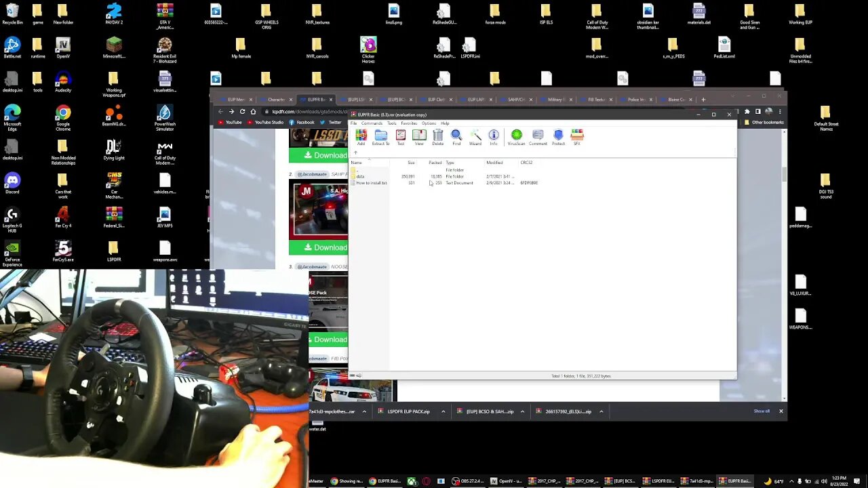Open the Commands menu in WinRAR

372,123
